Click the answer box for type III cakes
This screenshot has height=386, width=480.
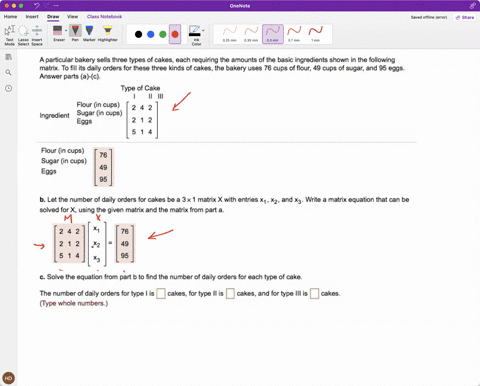pos(314,294)
